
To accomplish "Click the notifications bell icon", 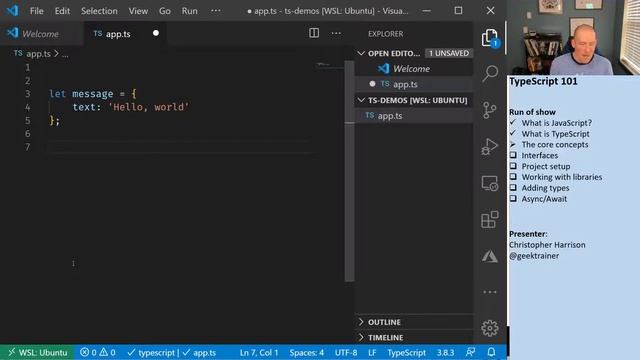I will point(491,352).
